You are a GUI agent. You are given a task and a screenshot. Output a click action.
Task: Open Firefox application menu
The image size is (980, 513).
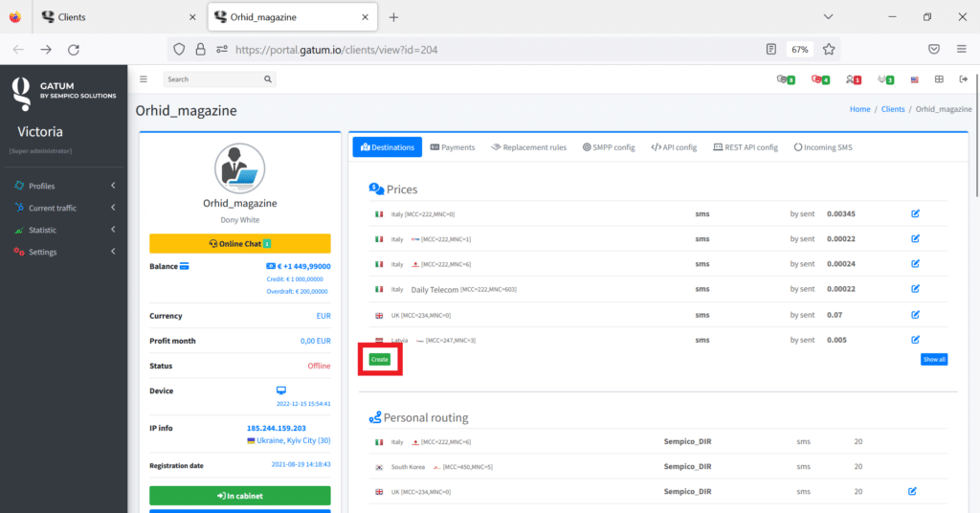pyautogui.click(x=961, y=50)
